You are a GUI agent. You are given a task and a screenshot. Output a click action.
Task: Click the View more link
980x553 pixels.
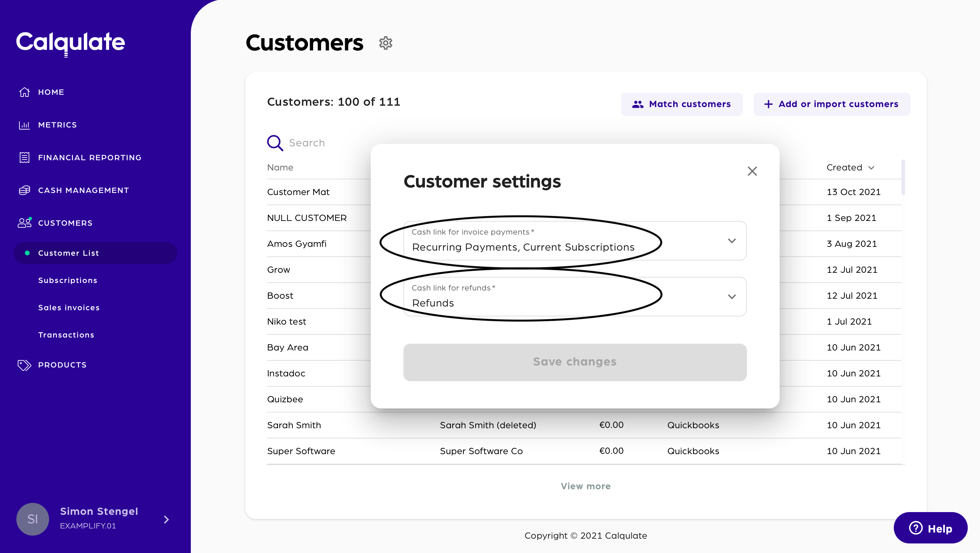click(x=585, y=486)
